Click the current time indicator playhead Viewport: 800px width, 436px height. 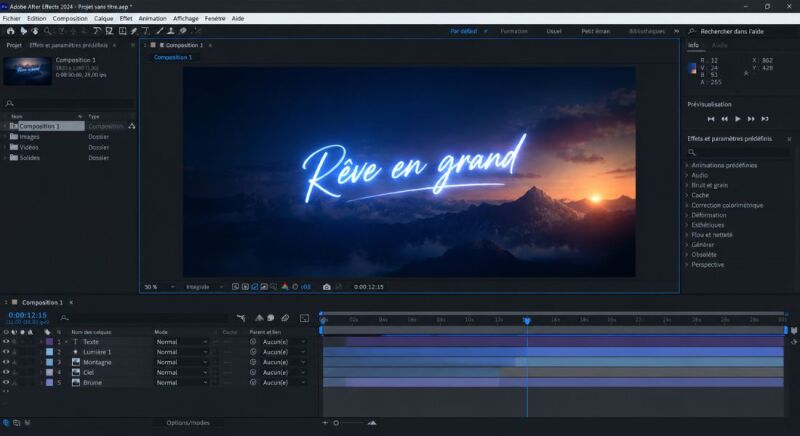(x=527, y=320)
